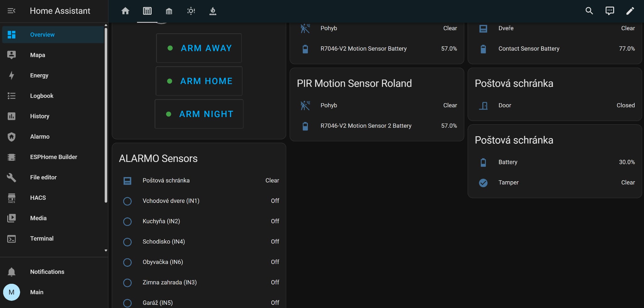Click the File editor wrench icon
The image size is (644, 308).
pos(12,177)
